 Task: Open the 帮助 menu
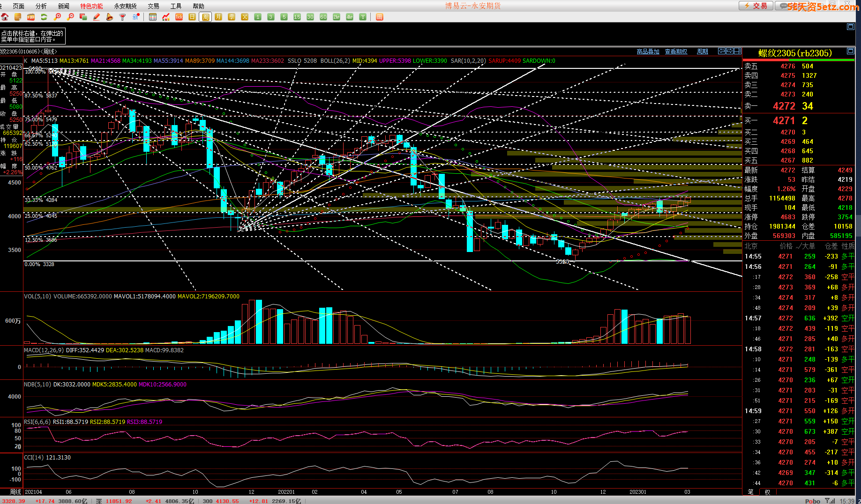click(x=199, y=6)
